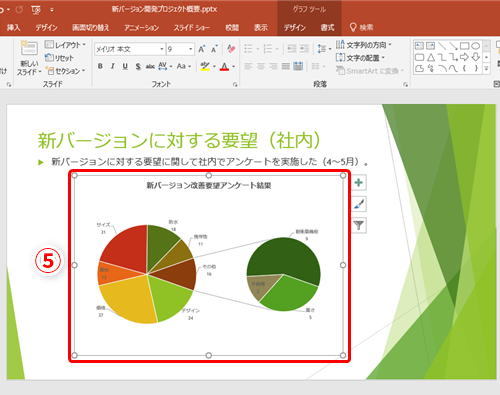The image size is (500, 395).
Task: Click the bullets list icon
Action: [248, 49]
